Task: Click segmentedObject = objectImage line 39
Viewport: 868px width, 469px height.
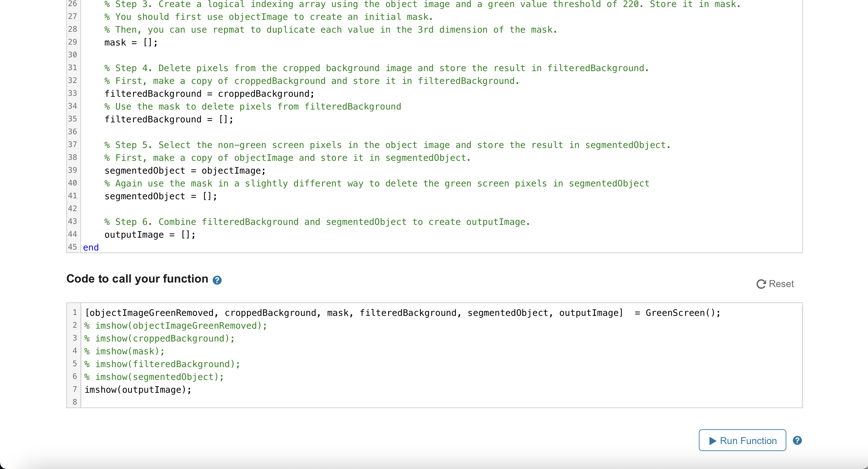Action: pos(185,170)
